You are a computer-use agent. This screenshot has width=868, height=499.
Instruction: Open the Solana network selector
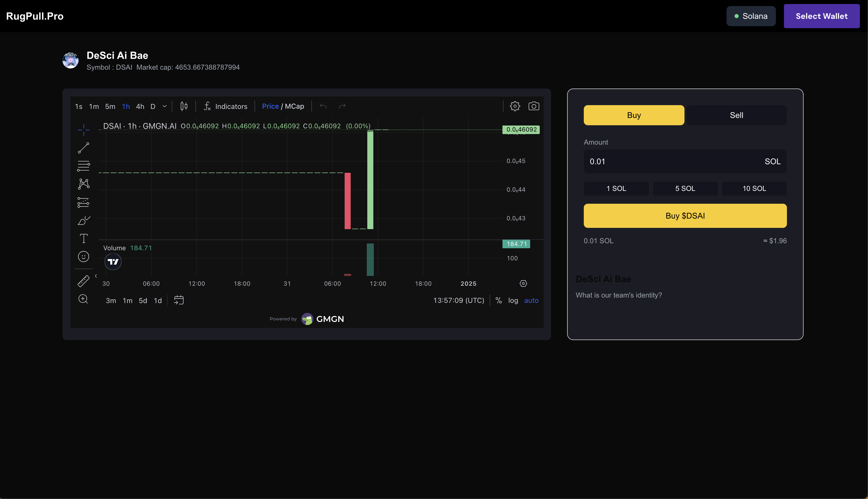click(751, 16)
